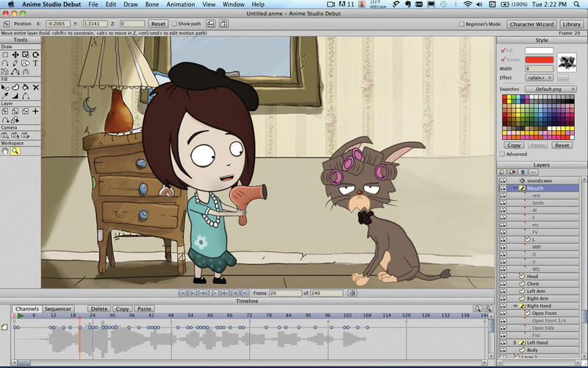Check the Advanced style option
The width and height of the screenshot is (588, 368).
click(x=503, y=154)
